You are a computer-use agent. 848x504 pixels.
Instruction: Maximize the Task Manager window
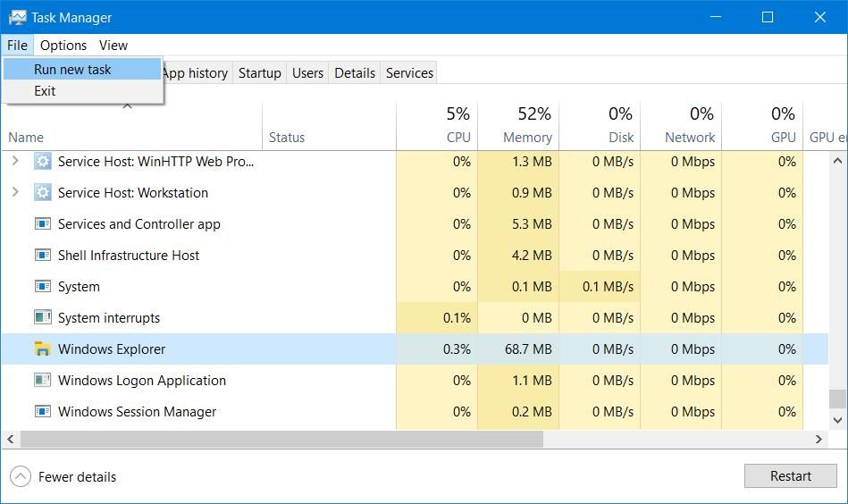pyautogui.click(x=767, y=17)
